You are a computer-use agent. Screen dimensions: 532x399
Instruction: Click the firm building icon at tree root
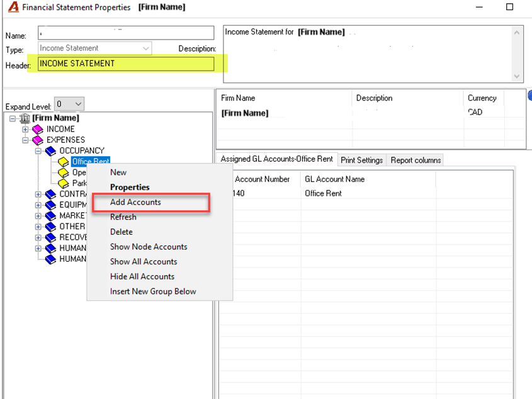click(25, 118)
